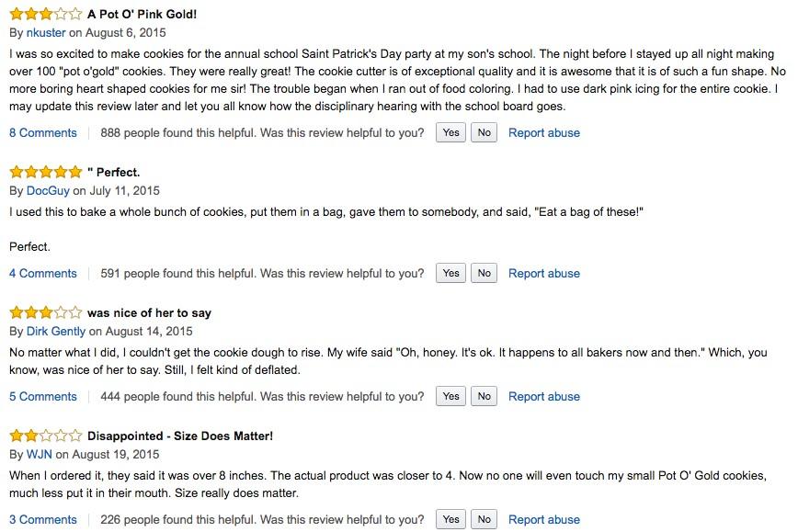Open the 4 Comments on DocGuy's review
The width and height of the screenshot is (798, 532).
42,273
